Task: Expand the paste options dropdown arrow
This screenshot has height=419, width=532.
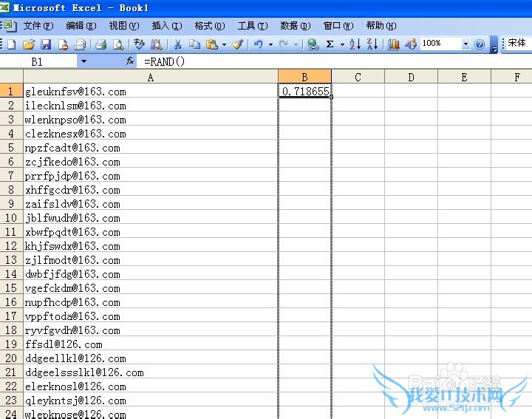Action: (x=224, y=44)
